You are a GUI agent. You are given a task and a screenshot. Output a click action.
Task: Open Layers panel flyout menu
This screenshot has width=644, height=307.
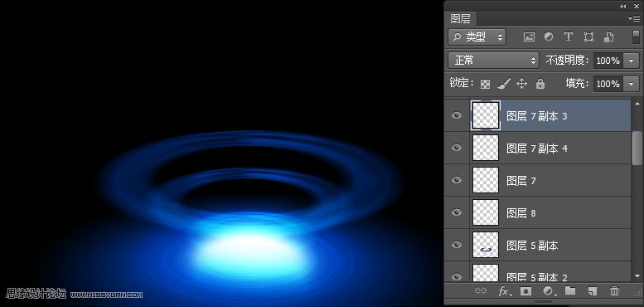click(634, 18)
